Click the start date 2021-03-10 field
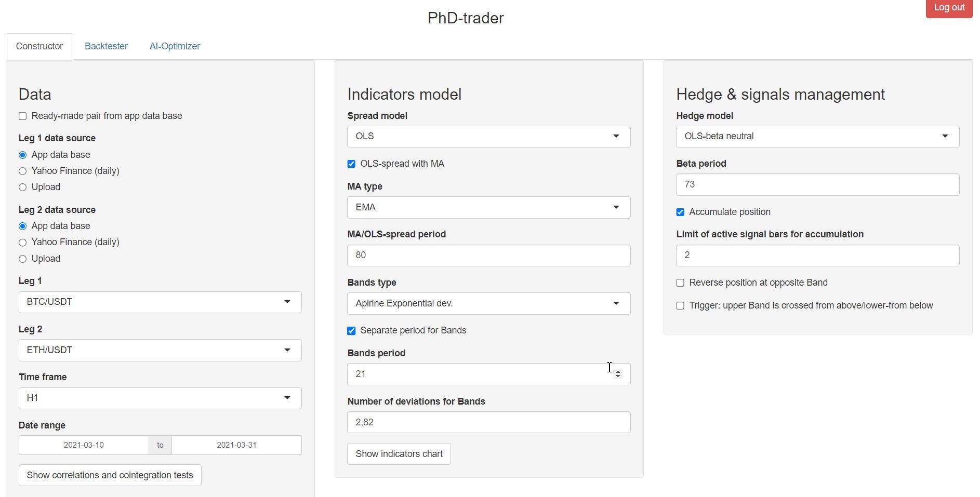 [x=84, y=446]
